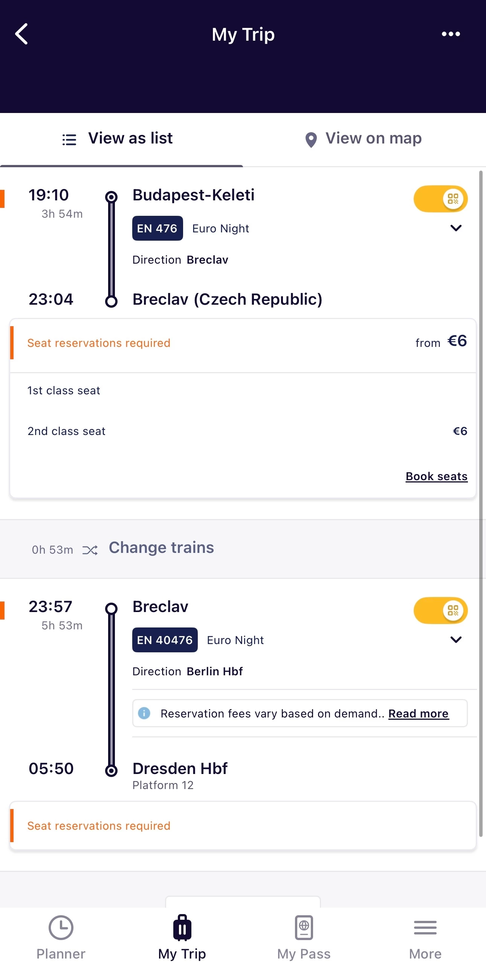Open Planner clock icon in bottom bar
This screenshot has width=486, height=980.
click(x=61, y=928)
